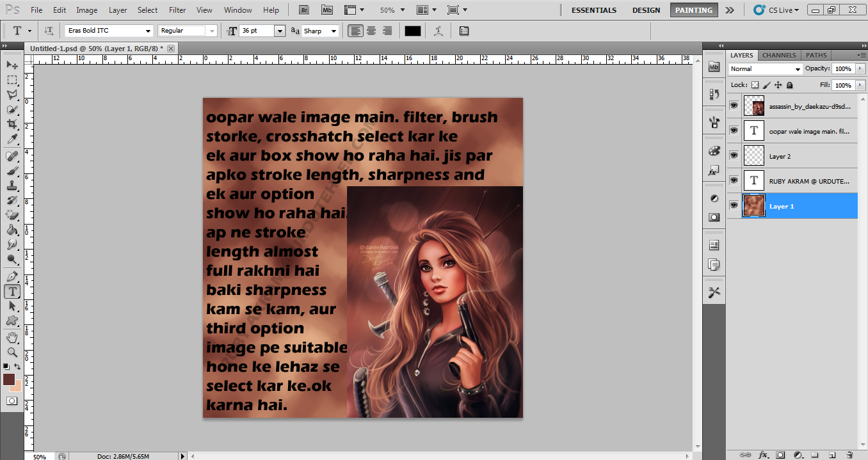The image size is (868, 460).
Task: Select the Burn tool
Action: point(12,259)
